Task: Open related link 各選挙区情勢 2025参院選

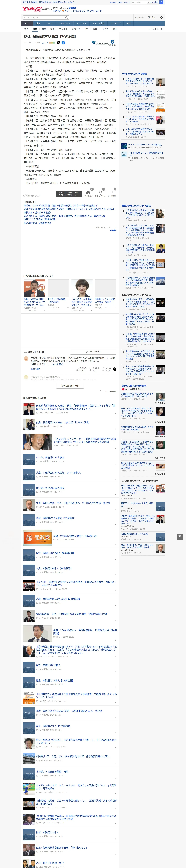Action: (38, 223)
